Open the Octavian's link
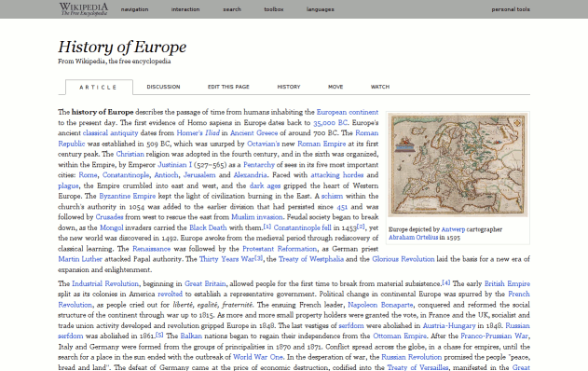Viewport: 588px width, 371px height. pyautogui.click(x=264, y=144)
